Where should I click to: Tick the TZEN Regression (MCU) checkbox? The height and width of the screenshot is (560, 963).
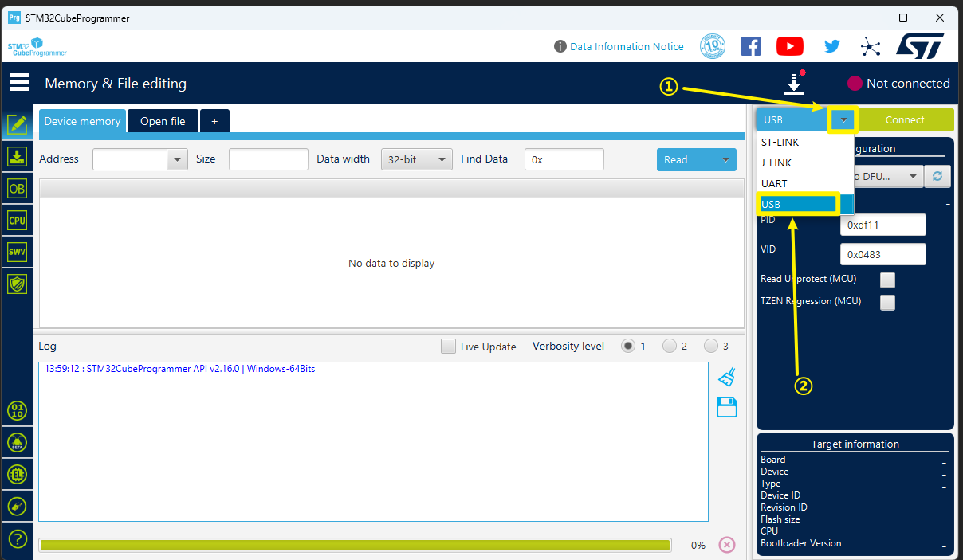click(887, 302)
